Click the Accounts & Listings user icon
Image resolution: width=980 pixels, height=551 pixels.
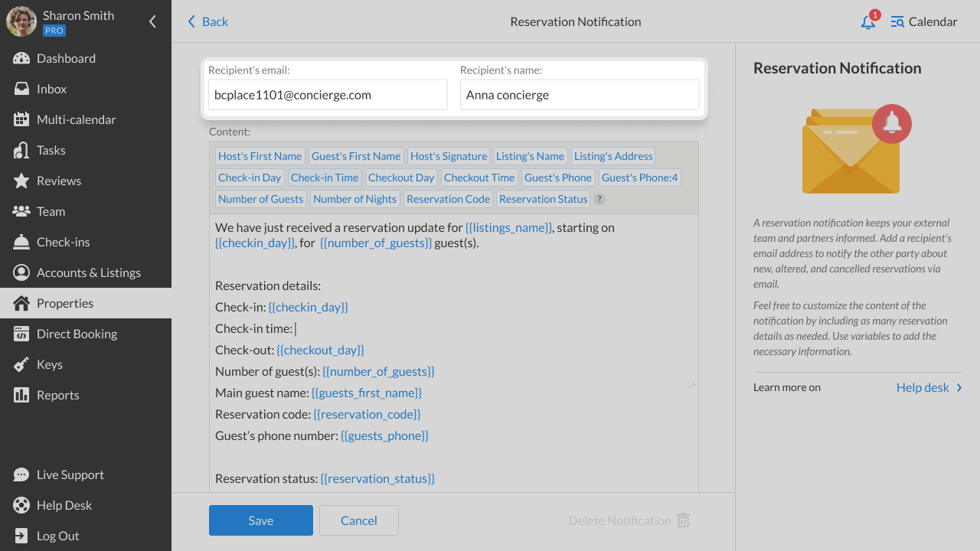tap(21, 272)
